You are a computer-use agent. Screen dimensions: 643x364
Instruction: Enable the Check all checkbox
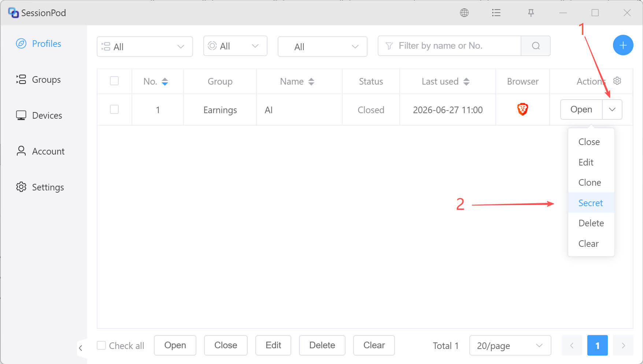coord(101,345)
